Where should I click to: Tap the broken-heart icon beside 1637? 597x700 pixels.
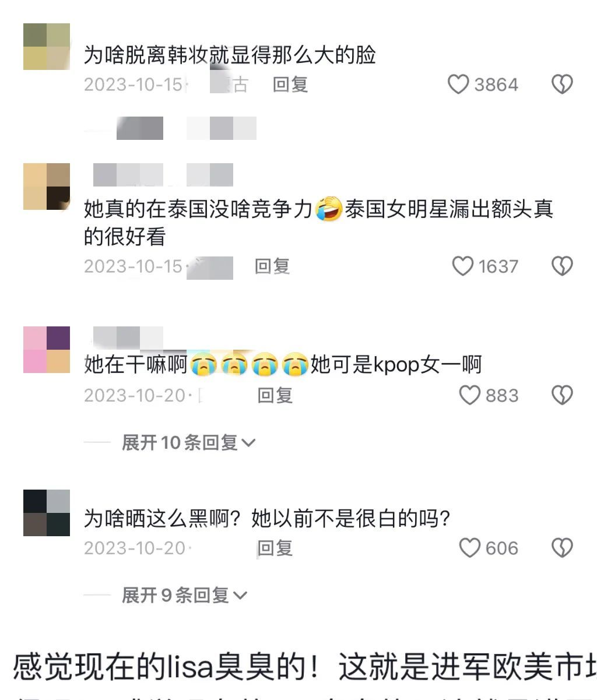click(562, 266)
